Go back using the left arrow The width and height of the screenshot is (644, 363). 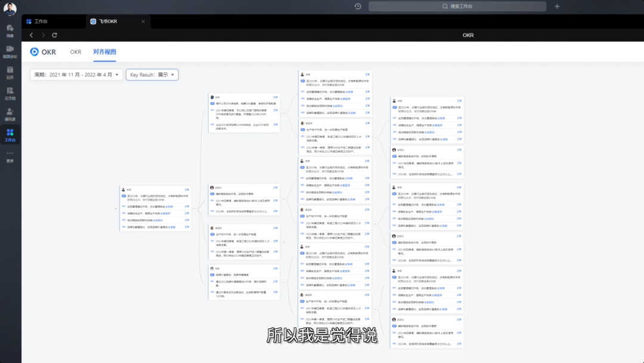pos(32,35)
